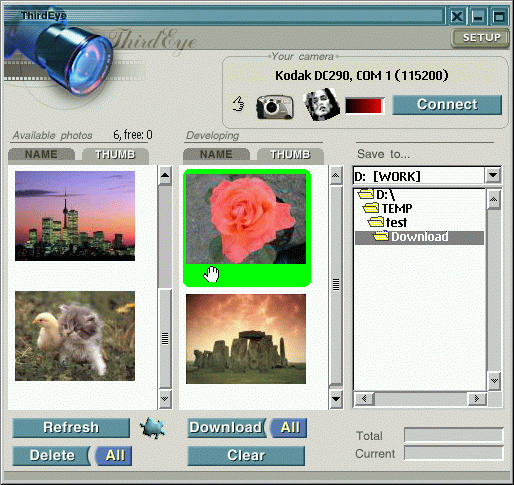Select the city skyline thumbnail

pos(75,216)
